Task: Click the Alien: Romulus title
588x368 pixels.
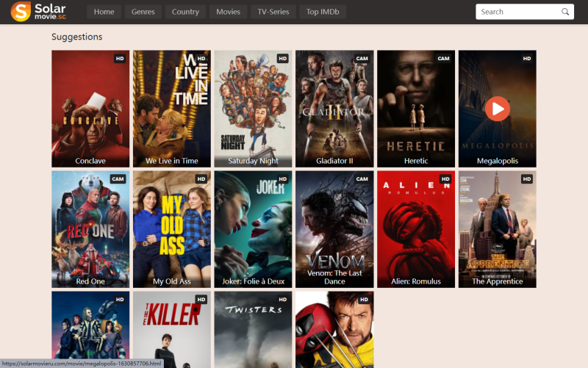Action: coord(416,281)
